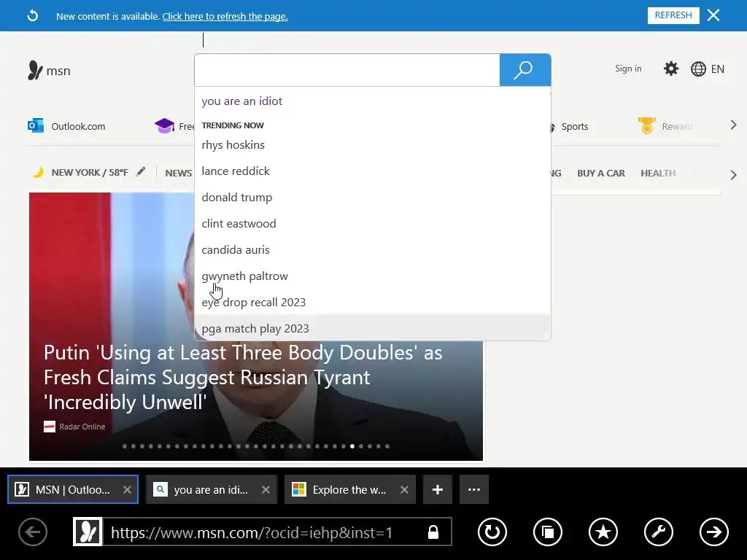Click the browser reload page button
The width and height of the screenshot is (747, 560).
pos(492,532)
